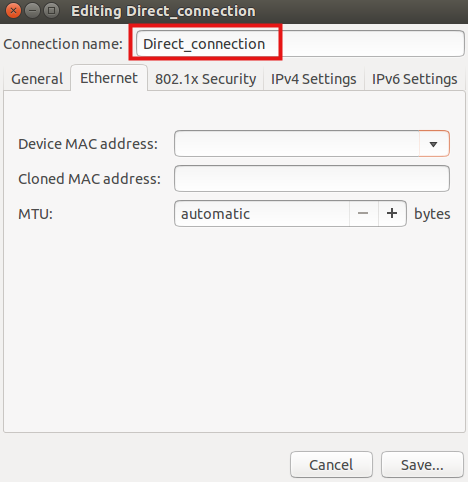Open the 802.1x Security tab
This screenshot has height=482, width=468.
(205, 79)
